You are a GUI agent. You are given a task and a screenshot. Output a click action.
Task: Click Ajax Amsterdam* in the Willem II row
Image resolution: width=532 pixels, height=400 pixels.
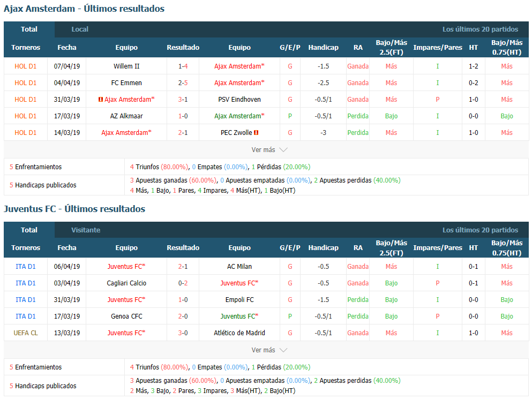coord(239,66)
